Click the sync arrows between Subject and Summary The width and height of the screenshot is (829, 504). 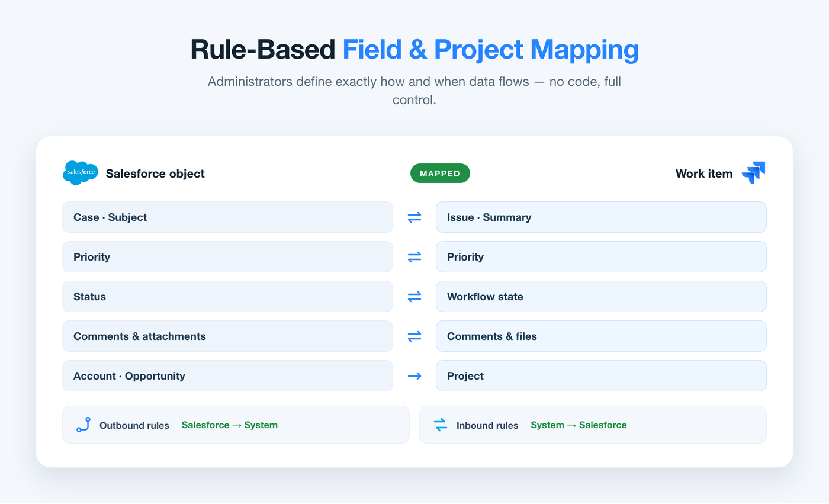point(415,217)
